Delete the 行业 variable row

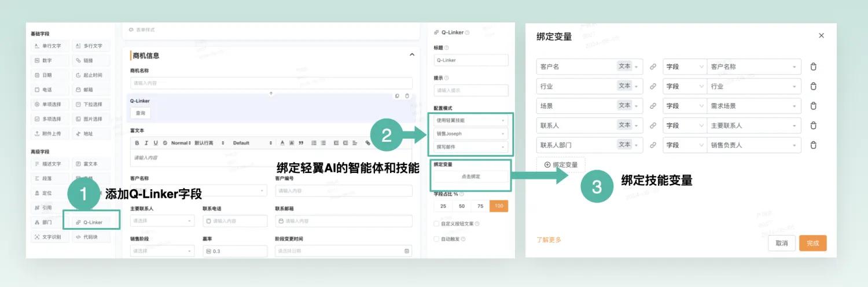(x=813, y=86)
